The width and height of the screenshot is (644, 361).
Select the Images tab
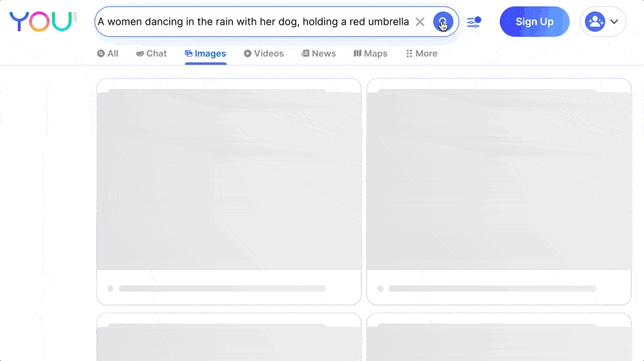[205, 53]
